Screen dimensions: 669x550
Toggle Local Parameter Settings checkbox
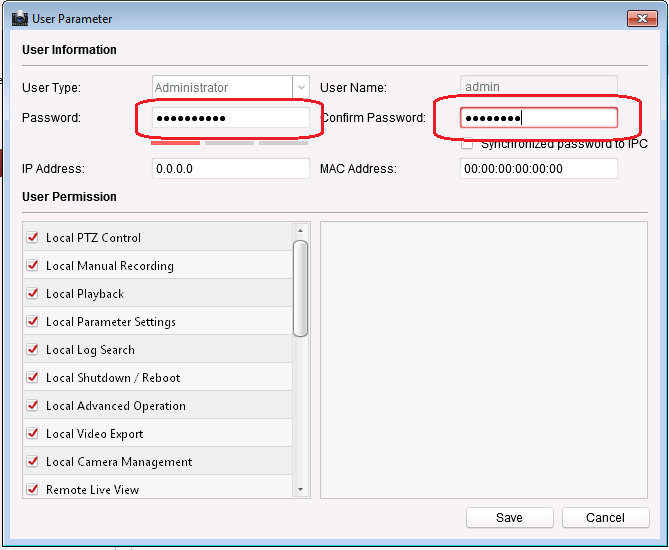33,322
